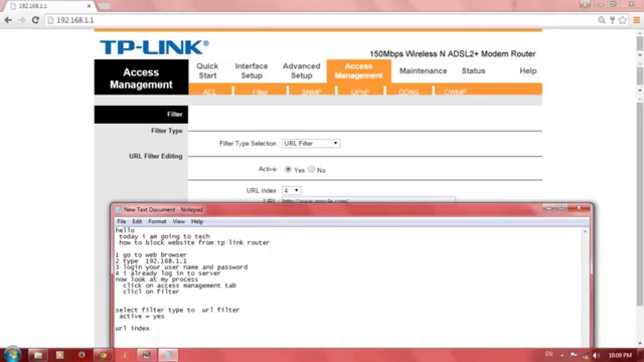Bookmark this page with the star icon

tap(622, 20)
